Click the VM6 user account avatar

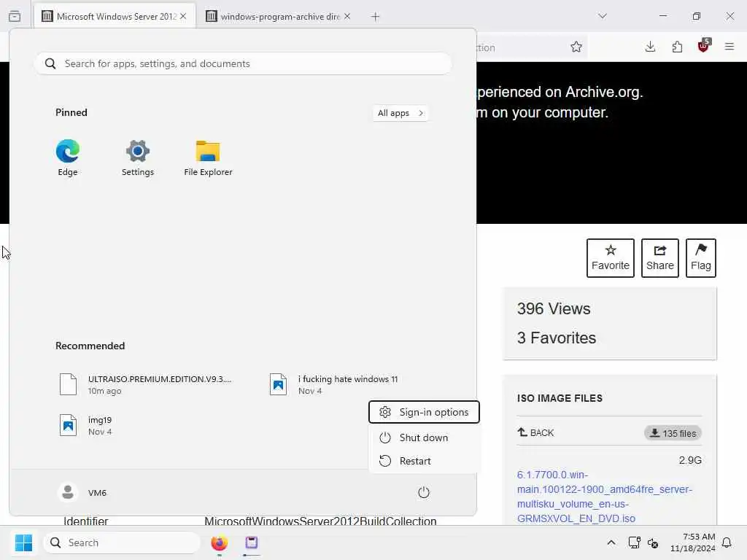tap(68, 492)
